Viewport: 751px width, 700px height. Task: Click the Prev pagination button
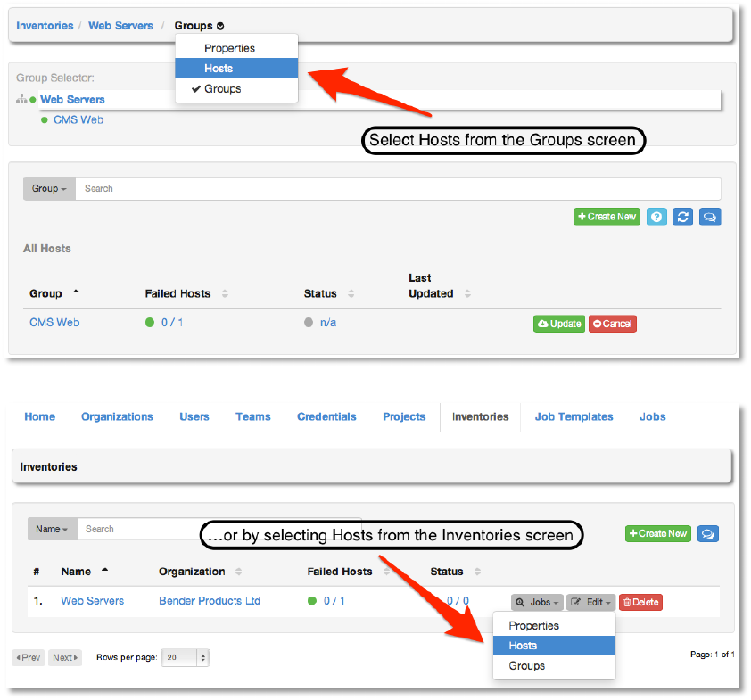(x=29, y=658)
